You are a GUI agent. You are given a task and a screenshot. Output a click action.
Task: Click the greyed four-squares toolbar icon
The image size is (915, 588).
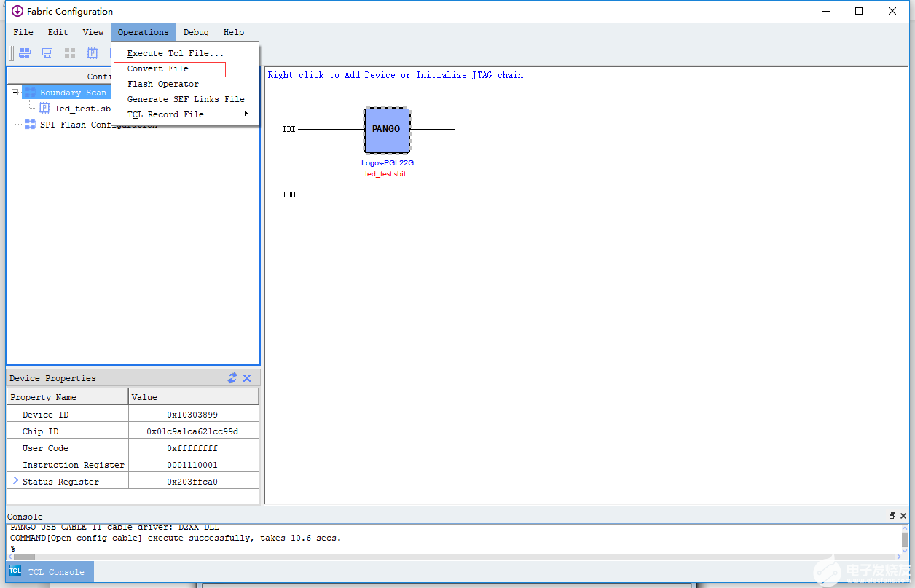coord(70,53)
